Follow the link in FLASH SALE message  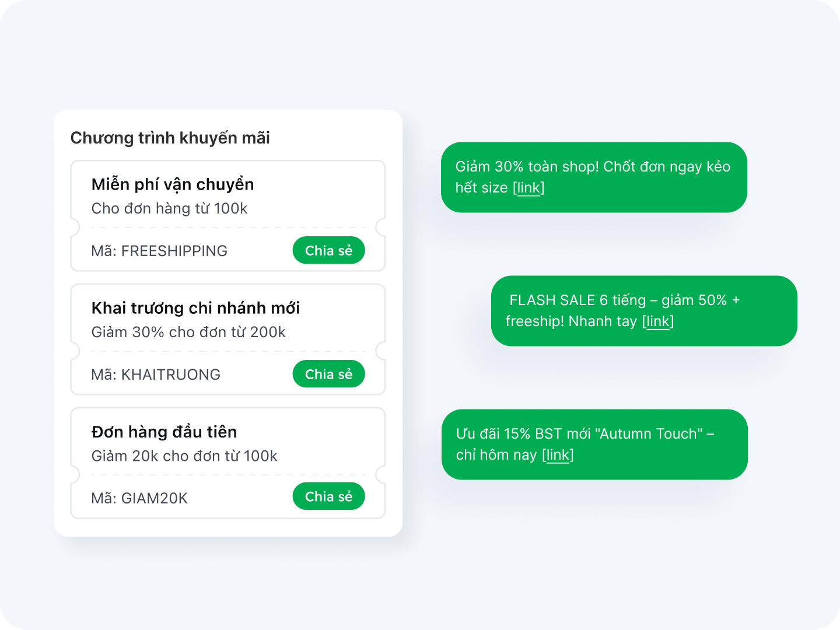(658, 321)
